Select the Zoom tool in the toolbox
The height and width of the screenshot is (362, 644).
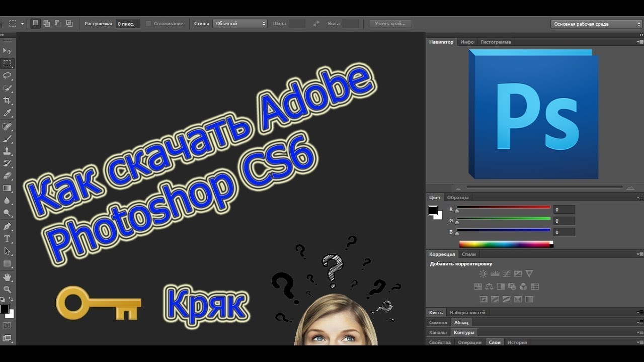pyautogui.click(x=7, y=290)
